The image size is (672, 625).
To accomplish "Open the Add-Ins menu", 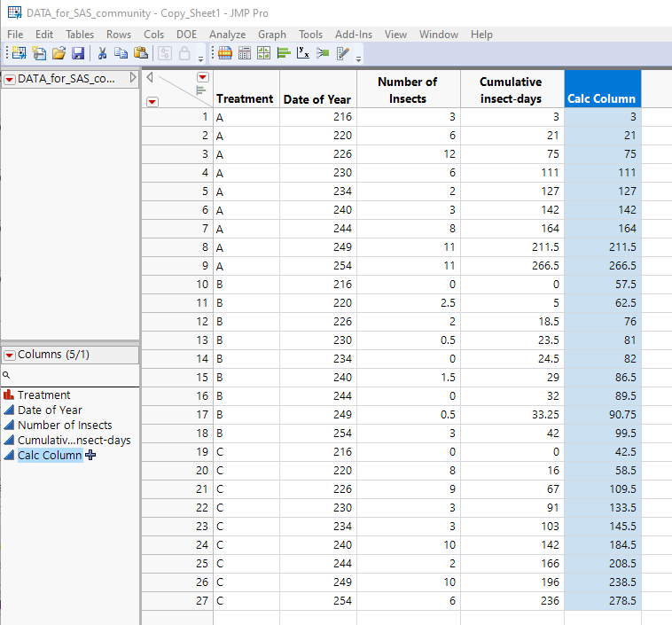I will point(353,35).
